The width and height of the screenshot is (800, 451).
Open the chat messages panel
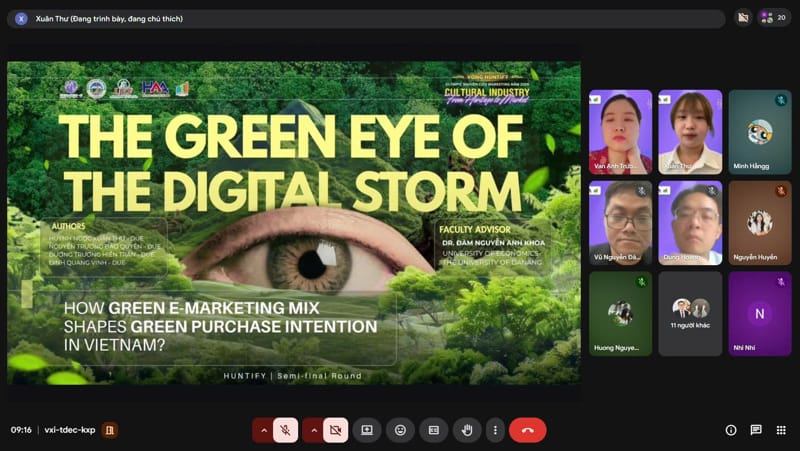pyautogui.click(x=756, y=430)
